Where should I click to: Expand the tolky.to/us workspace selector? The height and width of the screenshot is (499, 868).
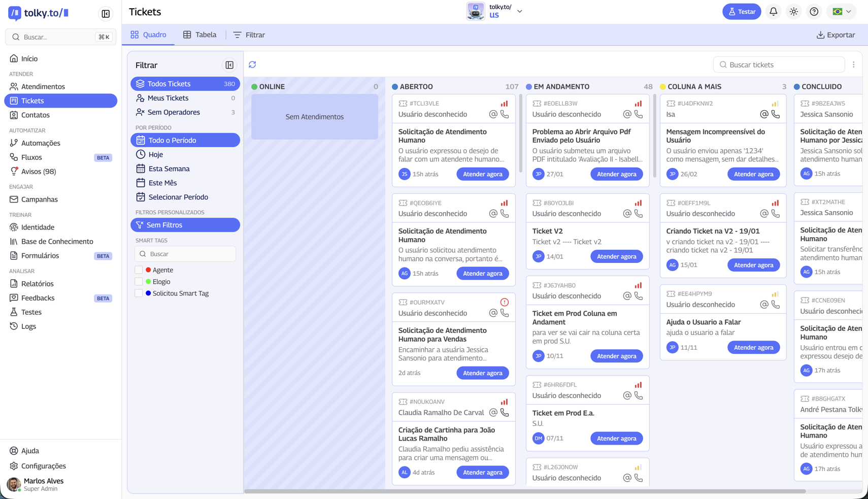[x=519, y=11]
